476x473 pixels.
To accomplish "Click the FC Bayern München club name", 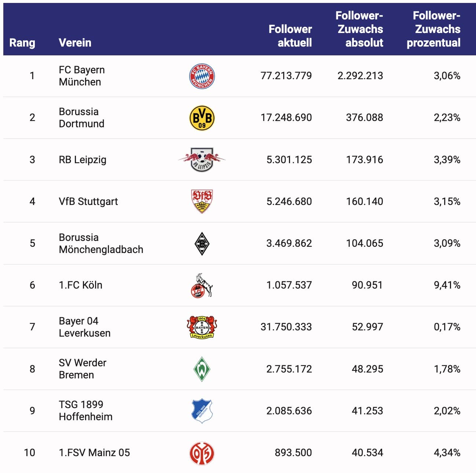I will point(81,76).
